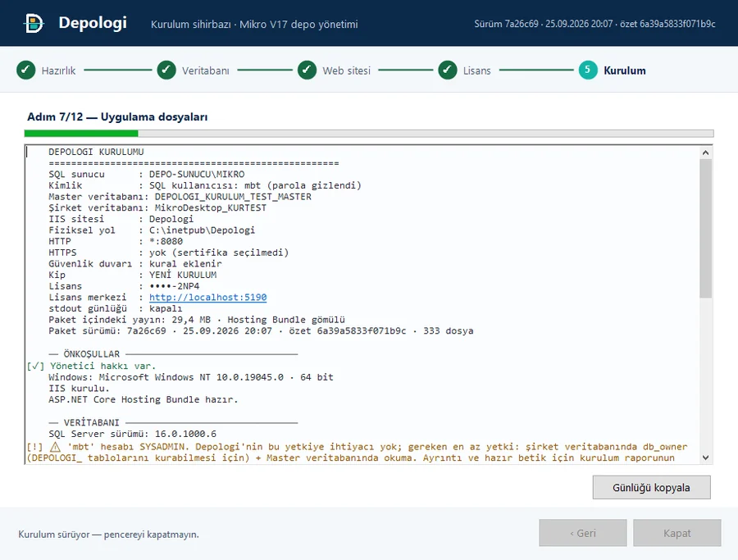The image size is (738, 560).
Task: Click the Veritabanı step checkmark icon
Action: click(166, 71)
